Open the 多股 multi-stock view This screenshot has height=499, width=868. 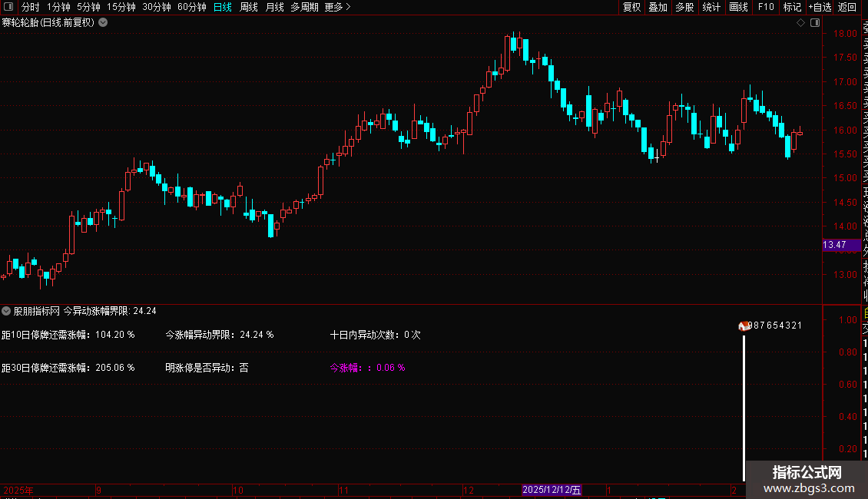[x=684, y=7]
